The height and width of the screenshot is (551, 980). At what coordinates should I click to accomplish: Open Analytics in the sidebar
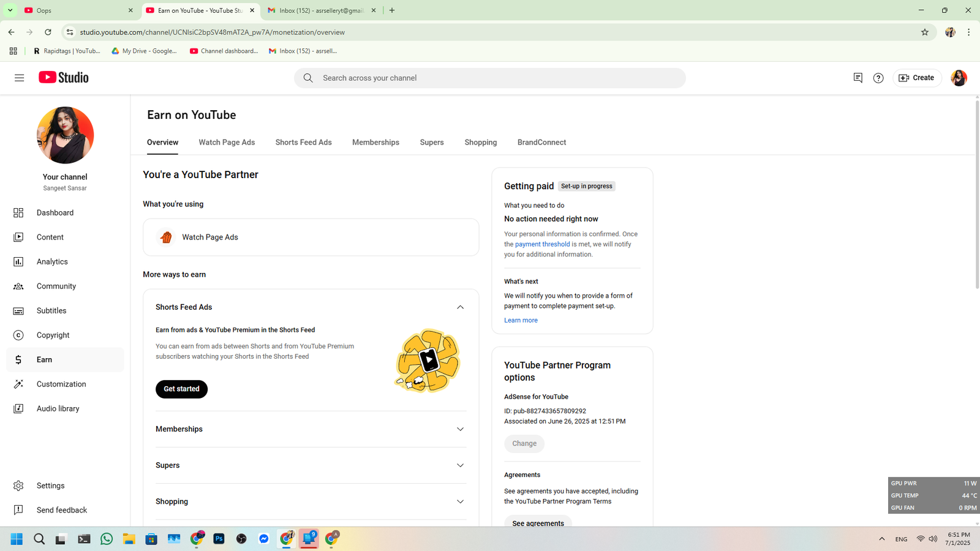[x=65, y=261]
